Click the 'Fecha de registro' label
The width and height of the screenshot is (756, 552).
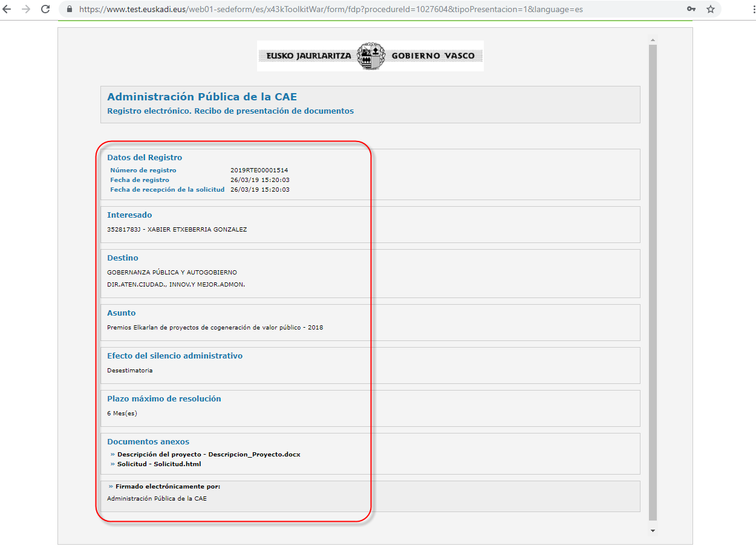point(140,180)
